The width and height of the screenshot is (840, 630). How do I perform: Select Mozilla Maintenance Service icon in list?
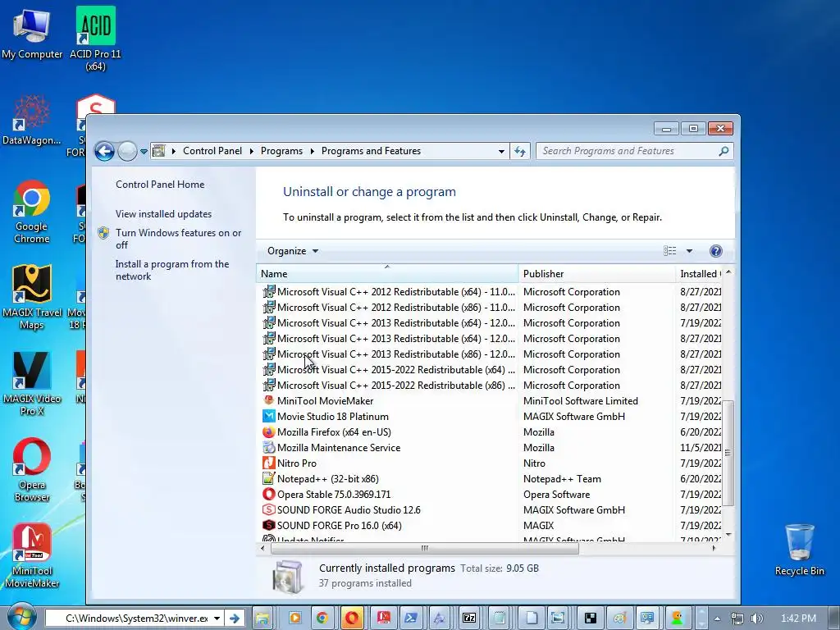coord(269,447)
